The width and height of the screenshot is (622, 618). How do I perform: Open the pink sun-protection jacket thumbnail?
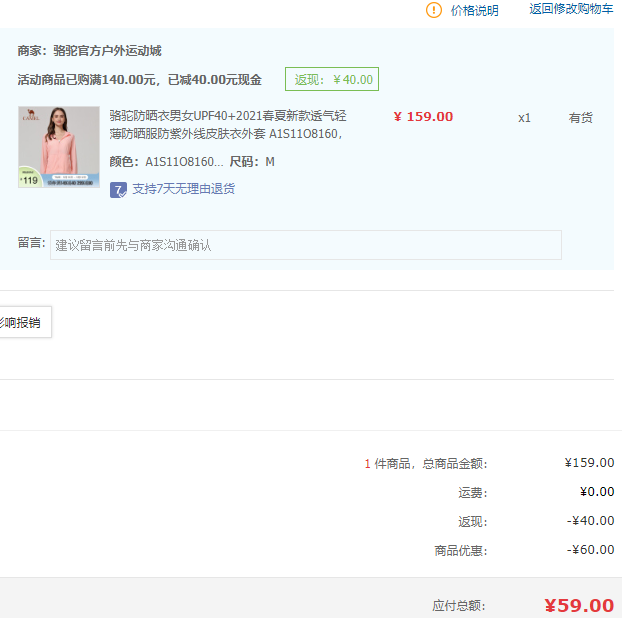[x=59, y=147]
